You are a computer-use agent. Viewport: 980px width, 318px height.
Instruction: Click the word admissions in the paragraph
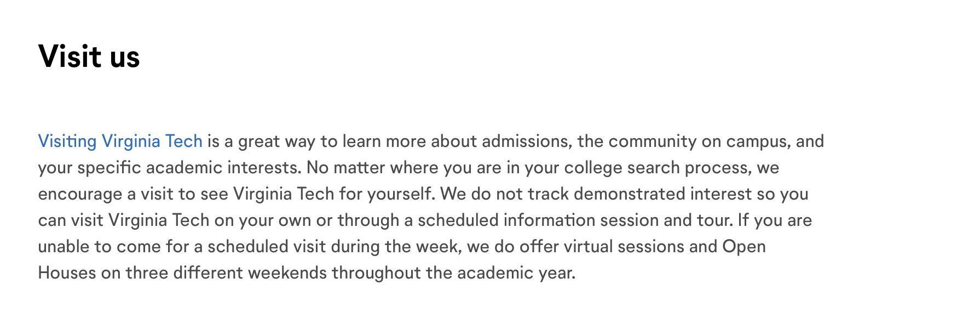524,141
